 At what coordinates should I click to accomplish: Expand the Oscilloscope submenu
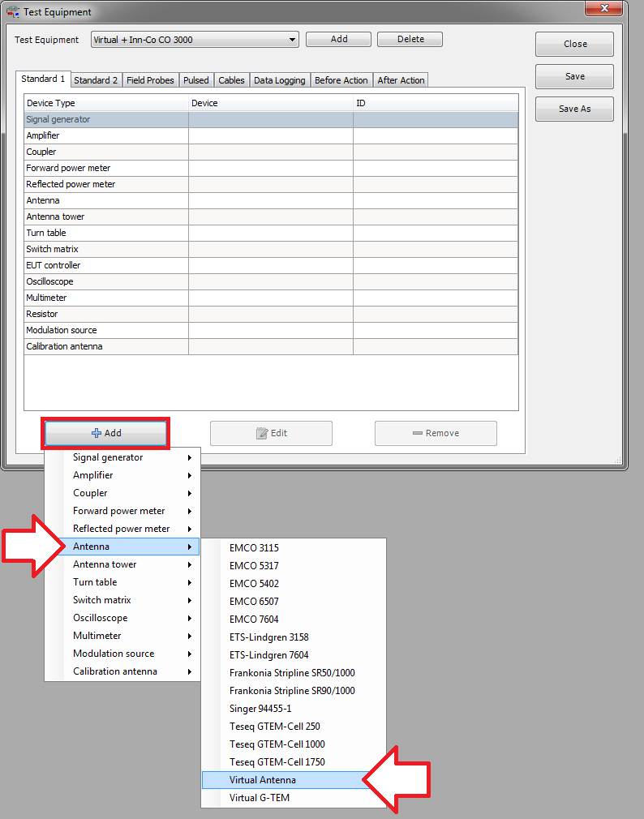pyautogui.click(x=122, y=618)
